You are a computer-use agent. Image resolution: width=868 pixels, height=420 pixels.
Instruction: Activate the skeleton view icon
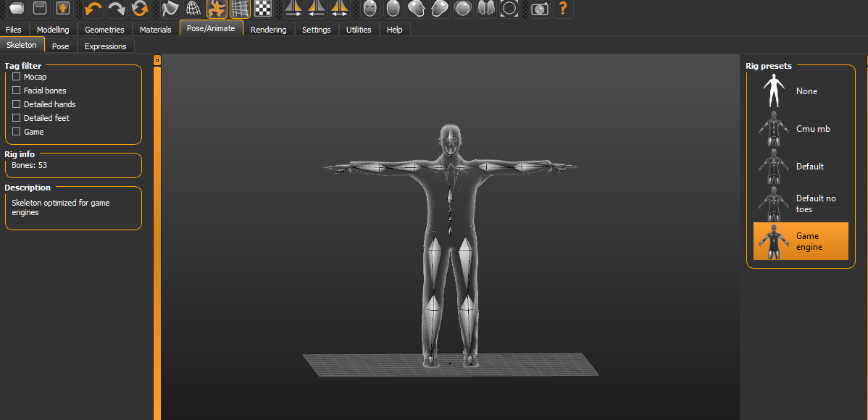pos(216,9)
